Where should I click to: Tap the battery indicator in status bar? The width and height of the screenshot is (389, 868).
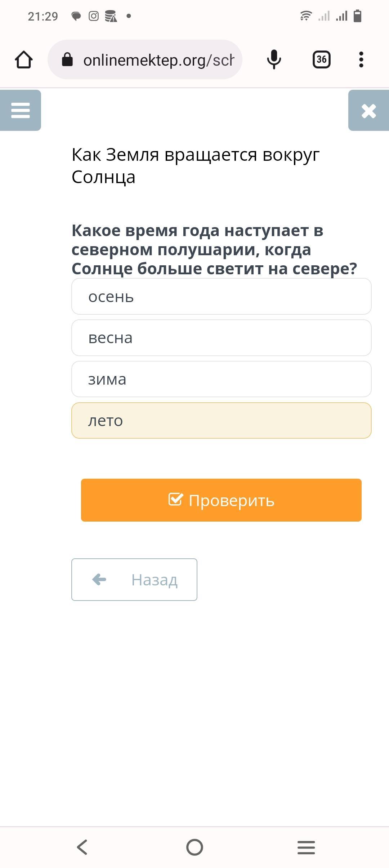coord(357,16)
